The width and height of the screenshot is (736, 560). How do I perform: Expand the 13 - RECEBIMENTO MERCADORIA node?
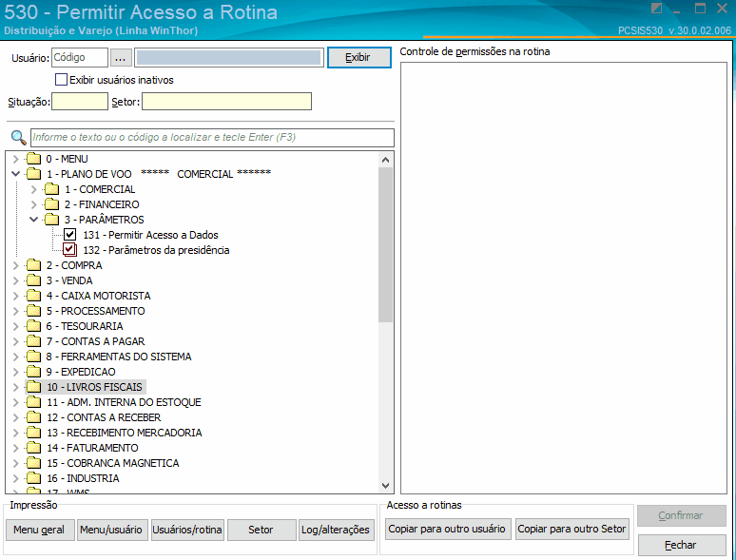[x=15, y=433]
